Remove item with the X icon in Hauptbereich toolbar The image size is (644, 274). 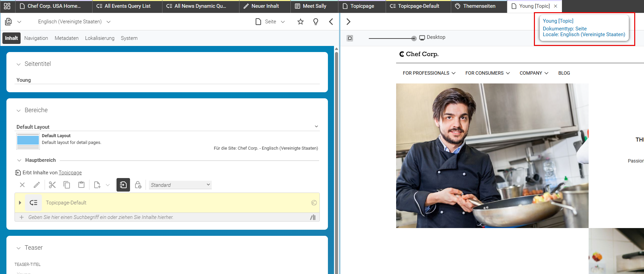[22, 185]
